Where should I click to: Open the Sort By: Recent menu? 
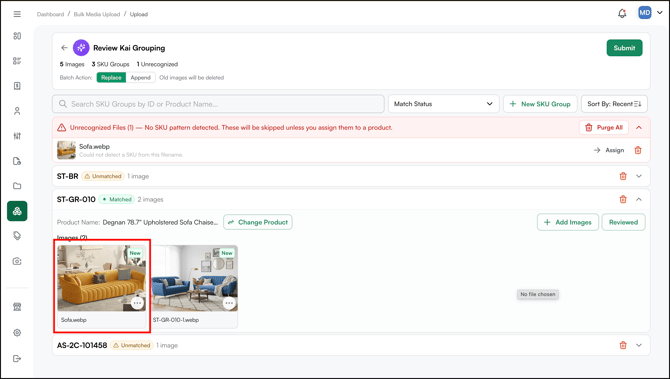click(x=614, y=104)
